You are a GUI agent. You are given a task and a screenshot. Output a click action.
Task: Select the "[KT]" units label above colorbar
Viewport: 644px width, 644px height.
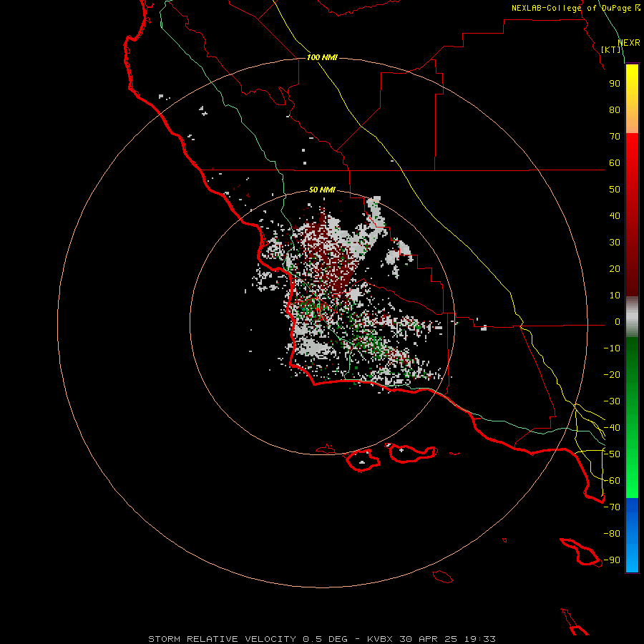click(610, 49)
